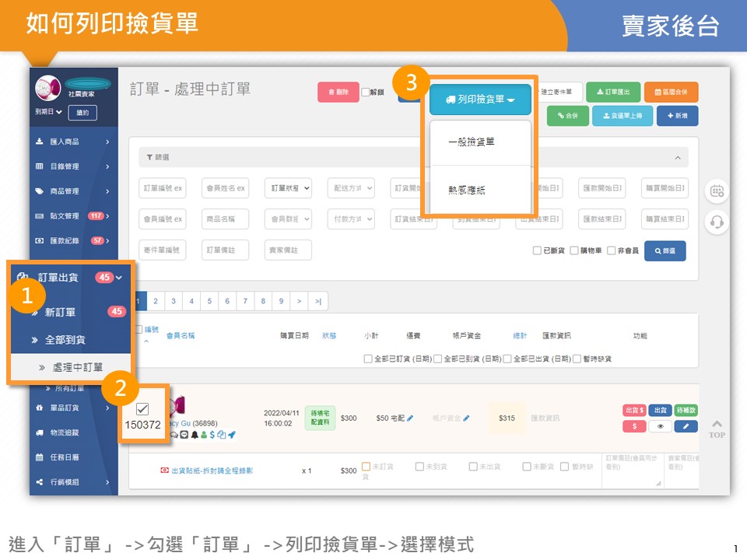Click the eye view icon for order 150372
This screenshot has width=747, height=560.
660,426
